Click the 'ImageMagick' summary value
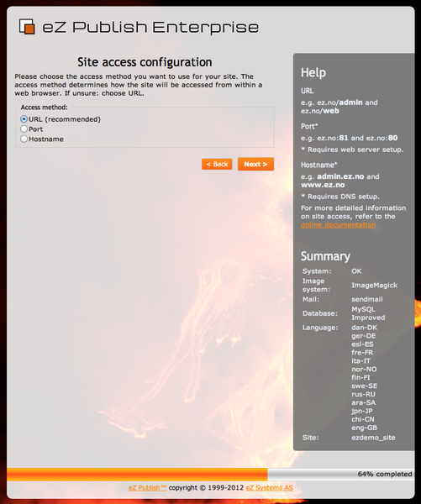The image size is (421, 504). (375, 286)
